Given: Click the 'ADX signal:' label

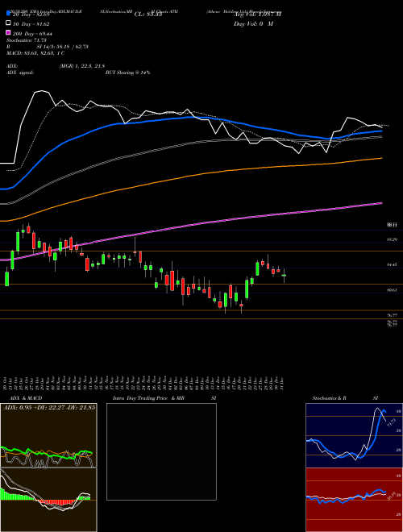Looking at the screenshot, I should (x=20, y=73).
